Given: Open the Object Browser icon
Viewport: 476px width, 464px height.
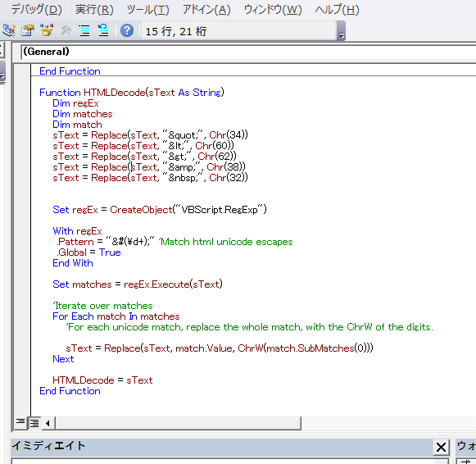Looking at the screenshot, I should pyautogui.click(x=47, y=30).
